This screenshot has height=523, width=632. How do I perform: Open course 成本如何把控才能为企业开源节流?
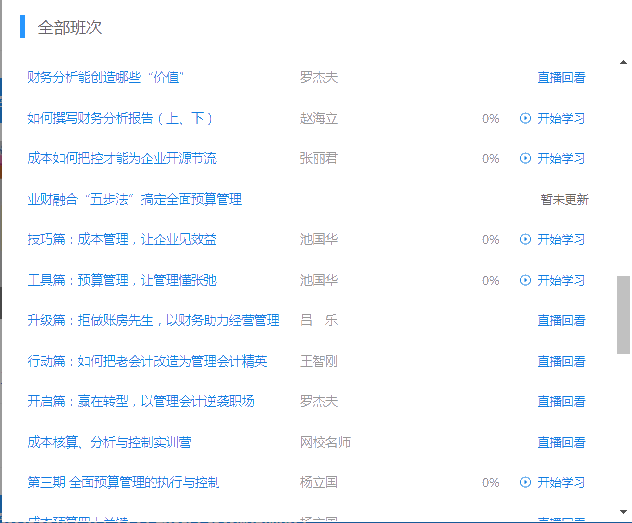point(122,158)
